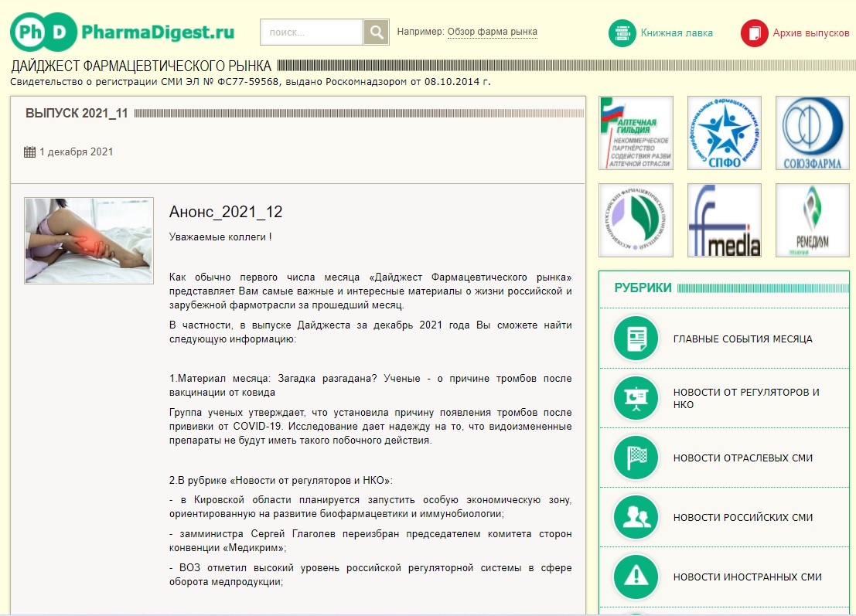Open the rubric Новости от регуляторов и НКО

click(746, 398)
